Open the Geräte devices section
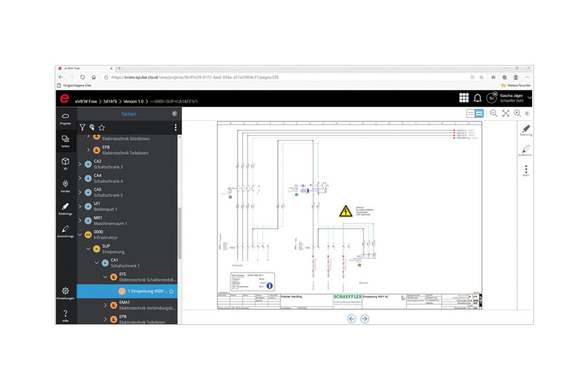Screen dimensions: 588x392 coord(65,186)
